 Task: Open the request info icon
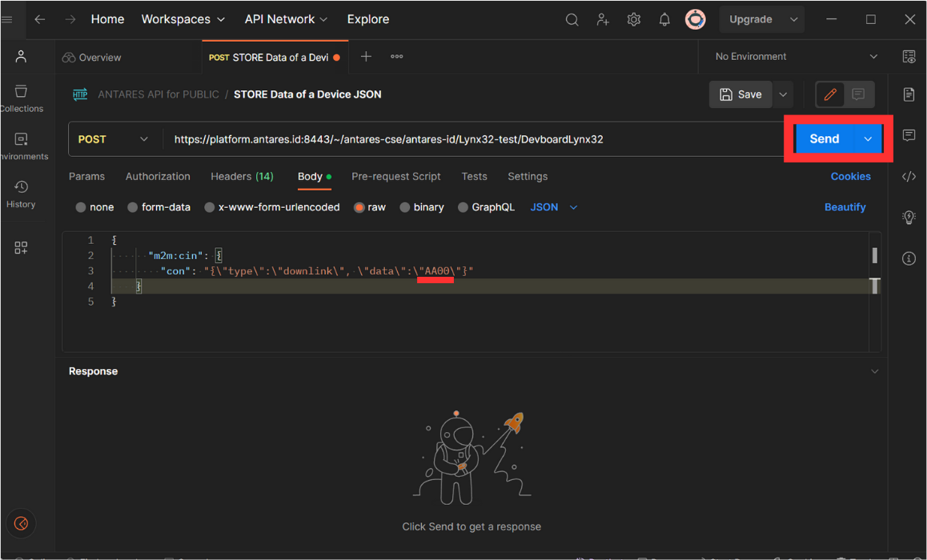pyautogui.click(x=909, y=258)
